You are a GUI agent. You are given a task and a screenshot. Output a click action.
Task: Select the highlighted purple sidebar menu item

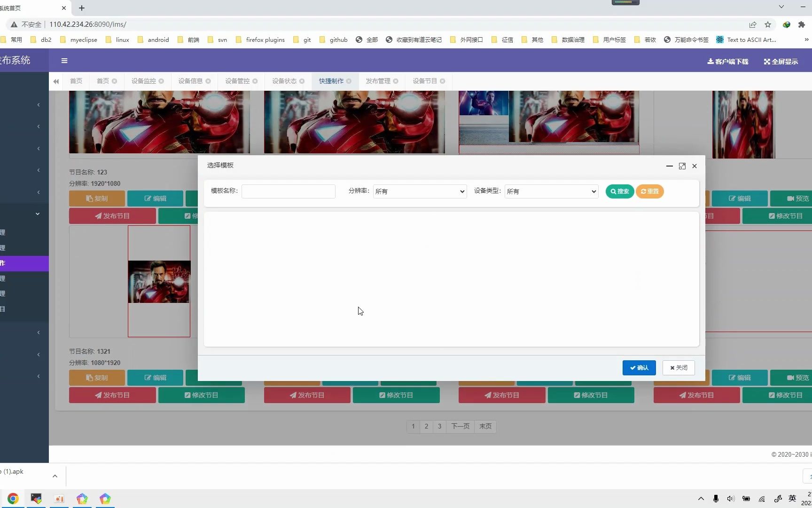coord(24,263)
